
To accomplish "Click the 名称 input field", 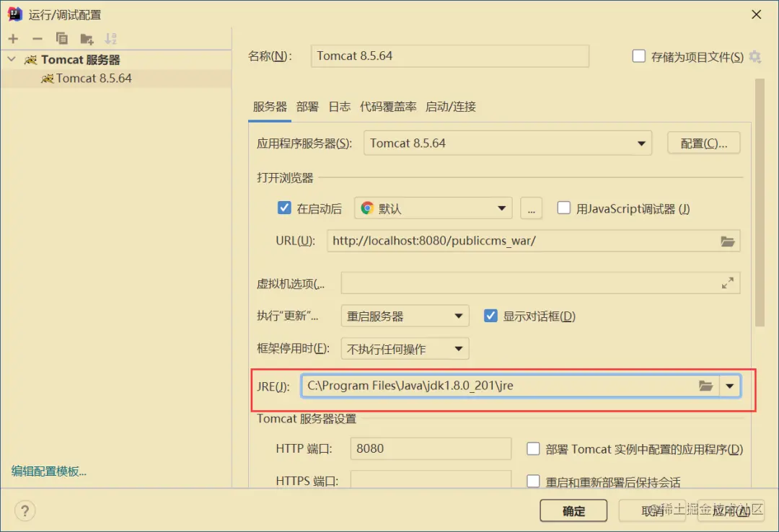I will click(450, 56).
